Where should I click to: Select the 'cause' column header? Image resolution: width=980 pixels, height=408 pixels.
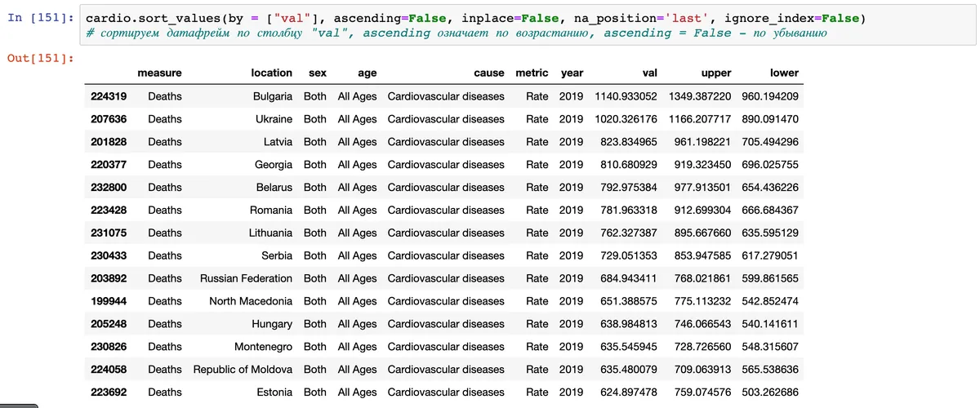488,73
